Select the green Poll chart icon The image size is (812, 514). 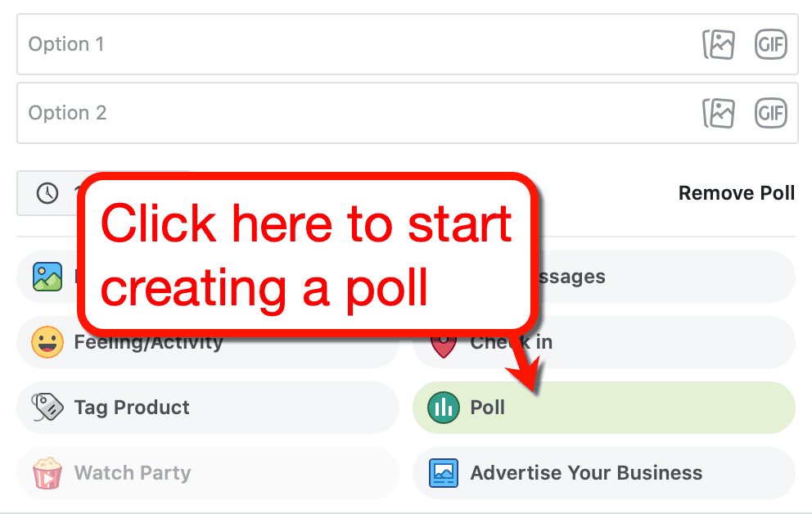(x=443, y=407)
